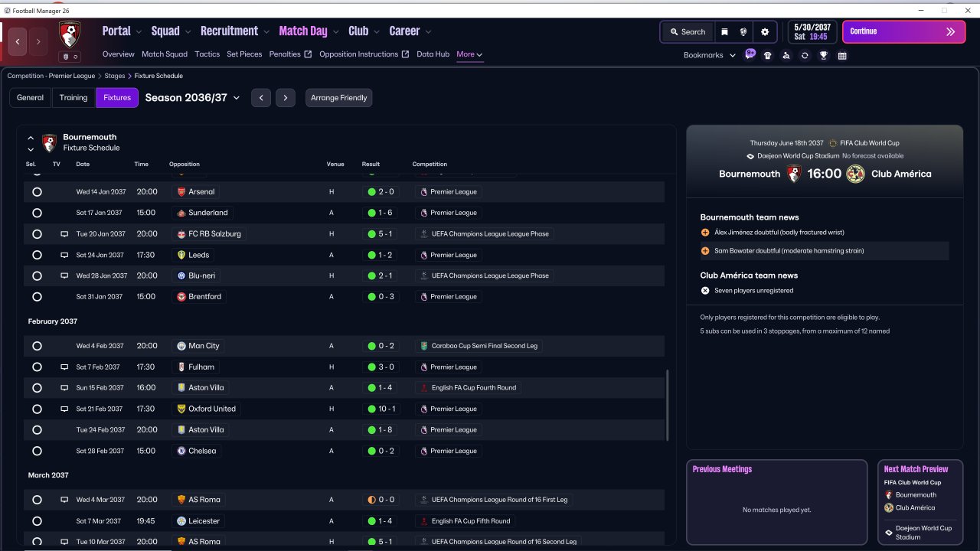
Task: Click the Leicester club badge
Action: (181, 521)
